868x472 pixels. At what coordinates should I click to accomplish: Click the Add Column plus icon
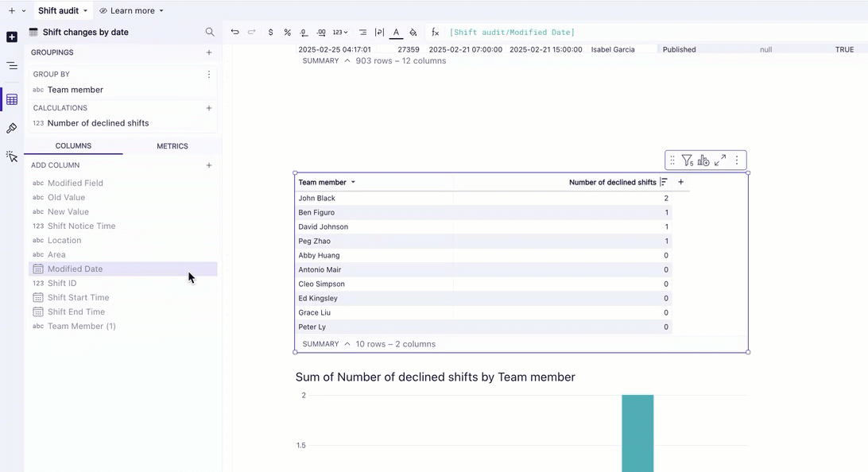pyautogui.click(x=209, y=165)
